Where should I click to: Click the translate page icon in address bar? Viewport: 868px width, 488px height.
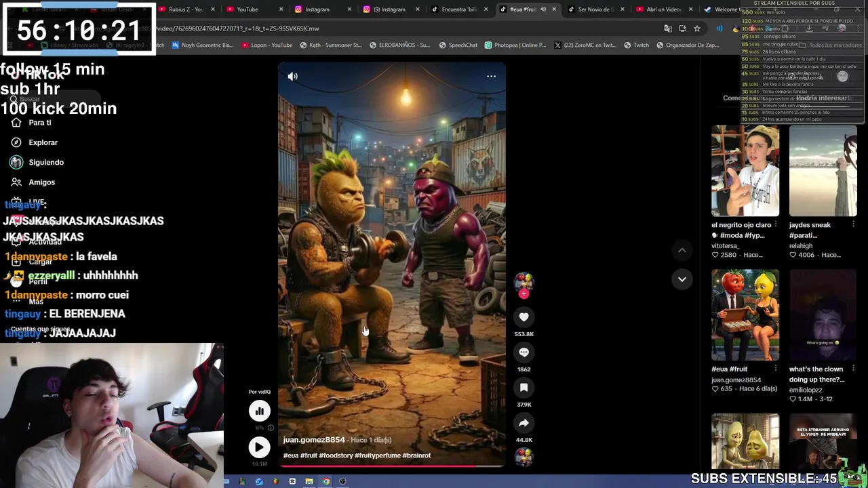668,28
